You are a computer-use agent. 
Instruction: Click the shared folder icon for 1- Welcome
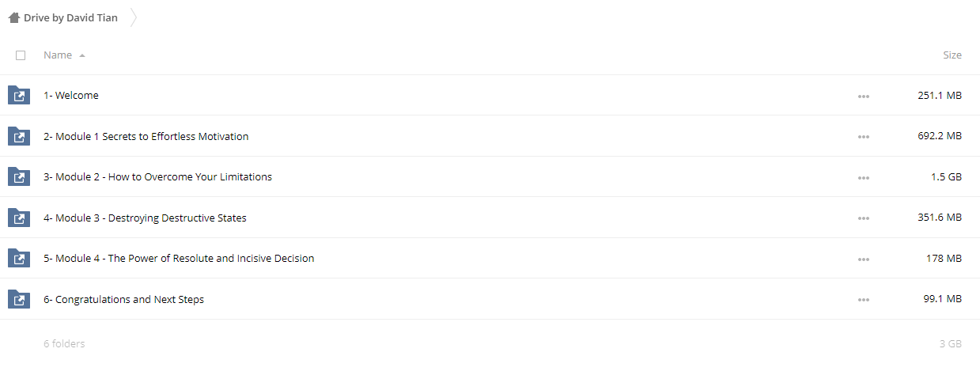click(x=19, y=96)
